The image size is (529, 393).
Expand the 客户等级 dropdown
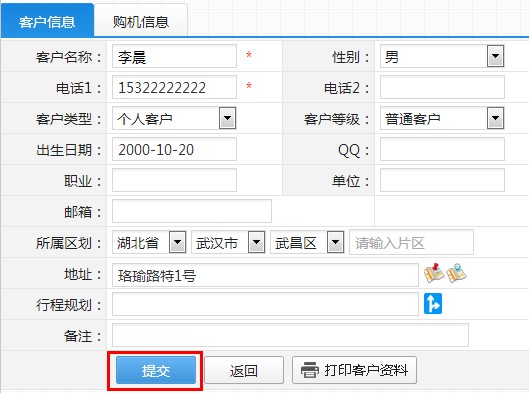(x=495, y=118)
